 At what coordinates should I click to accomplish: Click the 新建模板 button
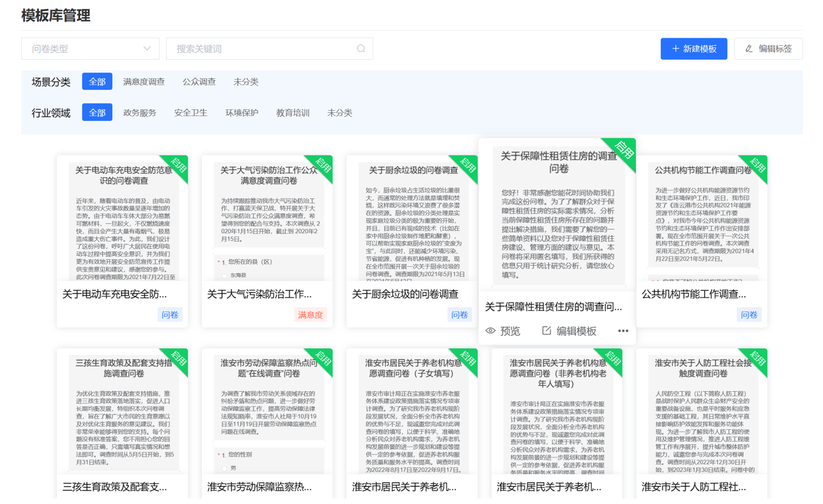tap(694, 48)
